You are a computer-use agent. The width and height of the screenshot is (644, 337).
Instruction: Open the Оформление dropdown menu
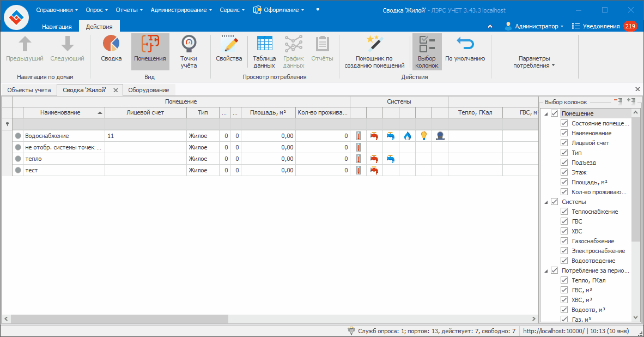[x=279, y=10]
